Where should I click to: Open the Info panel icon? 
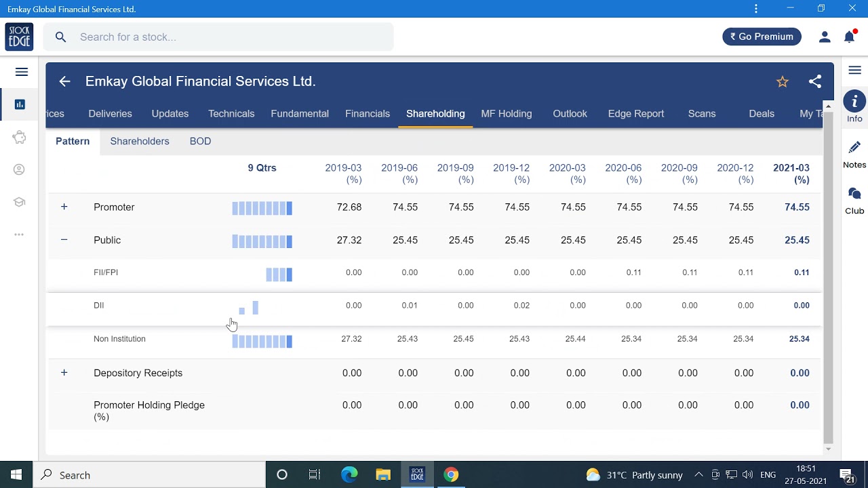[854, 102]
